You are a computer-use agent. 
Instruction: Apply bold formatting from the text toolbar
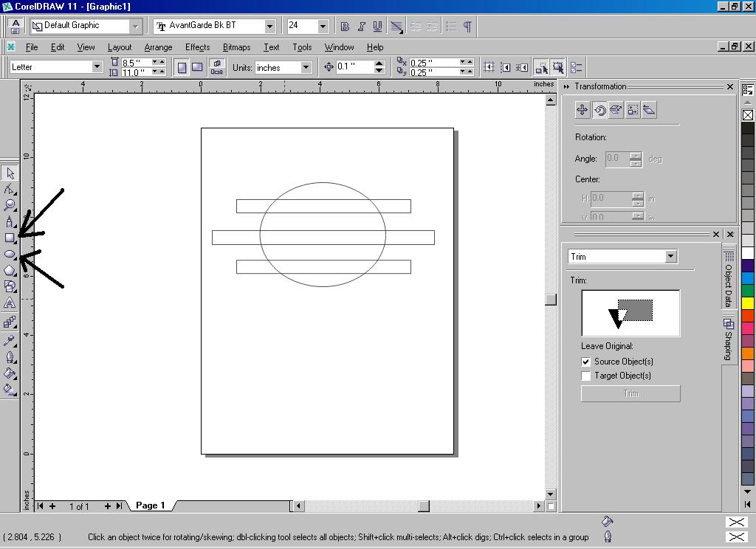click(344, 26)
